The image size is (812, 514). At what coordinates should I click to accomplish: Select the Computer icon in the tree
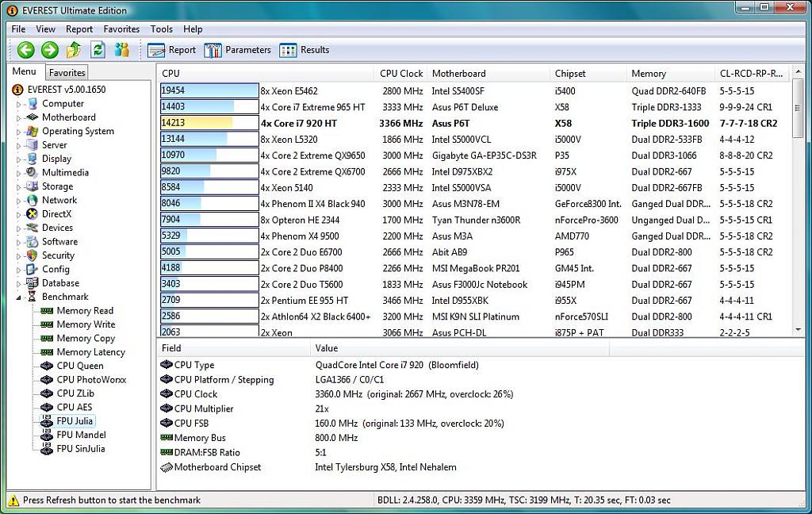32,104
